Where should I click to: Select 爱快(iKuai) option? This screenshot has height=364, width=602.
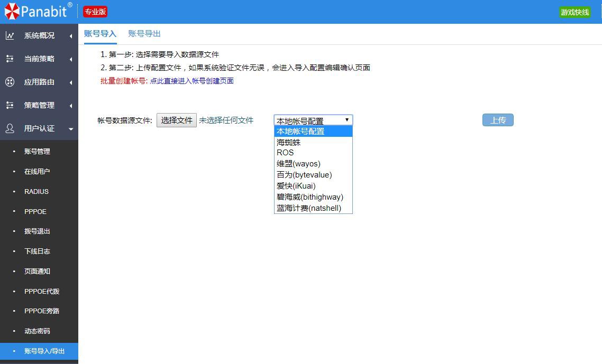click(x=313, y=186)
